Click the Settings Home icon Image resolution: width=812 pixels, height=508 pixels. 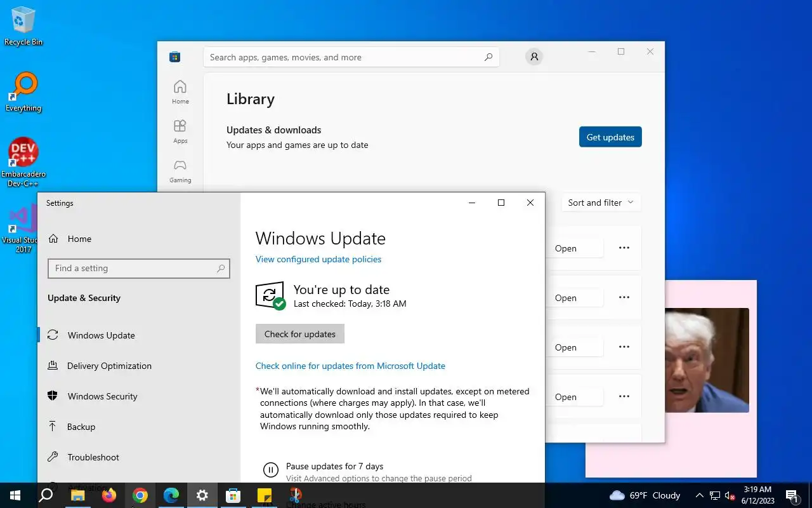click(x=54, y=239)
